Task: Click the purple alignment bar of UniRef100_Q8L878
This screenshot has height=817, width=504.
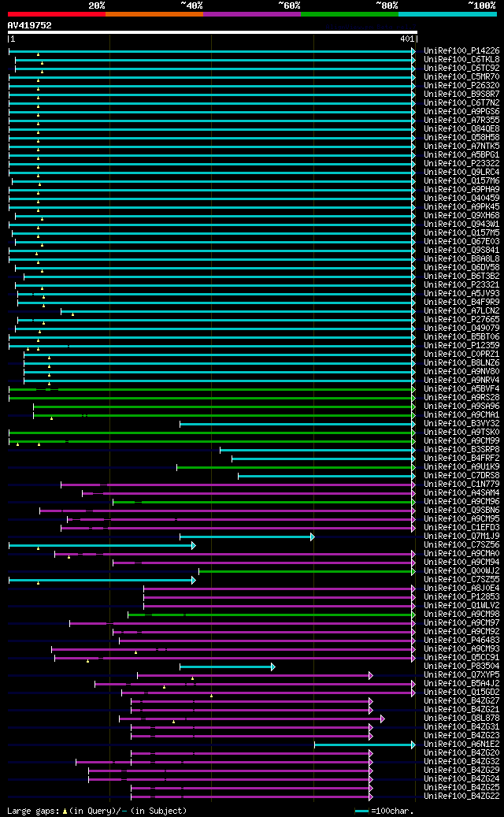Action: [x=251, y=719]
